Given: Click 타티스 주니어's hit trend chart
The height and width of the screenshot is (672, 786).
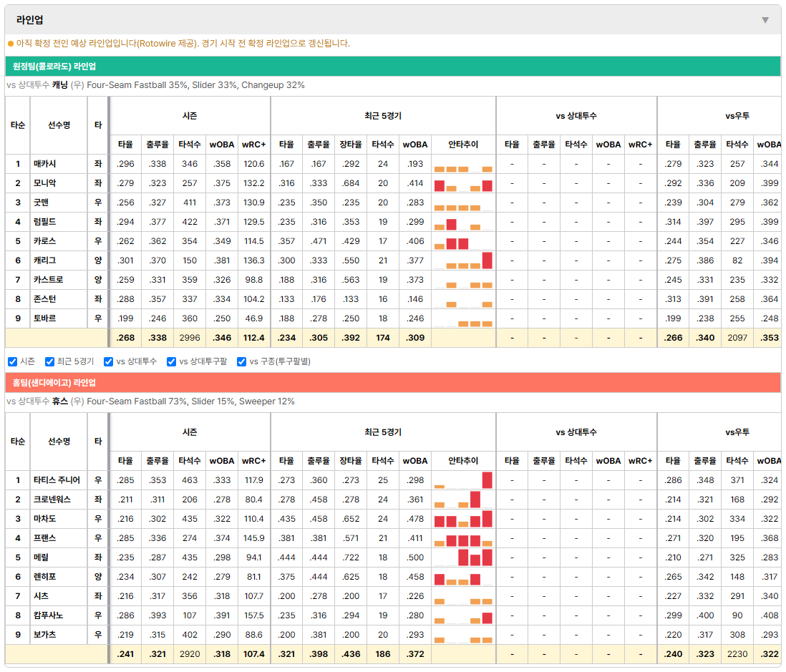Looking at the screenshot, I should (x=463, y=480).
